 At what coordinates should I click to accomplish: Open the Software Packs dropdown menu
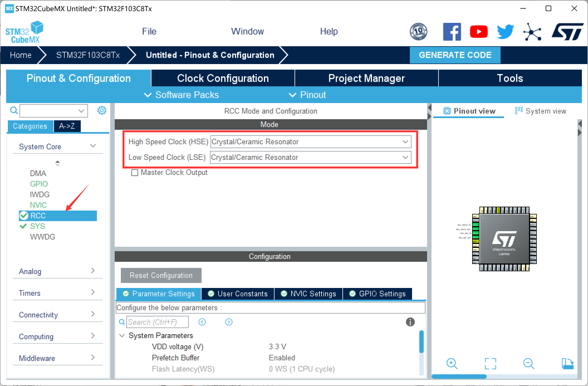coord(182,95)
